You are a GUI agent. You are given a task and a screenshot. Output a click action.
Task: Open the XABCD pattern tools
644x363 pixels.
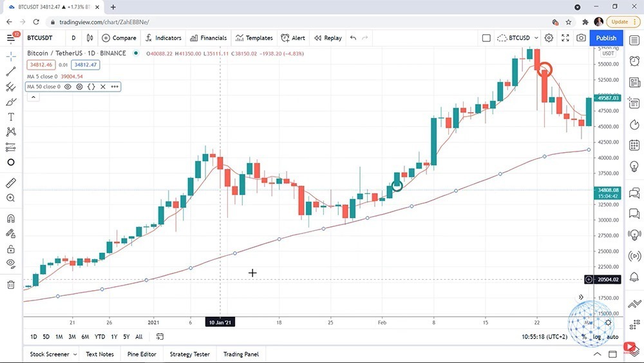point(11,132)
